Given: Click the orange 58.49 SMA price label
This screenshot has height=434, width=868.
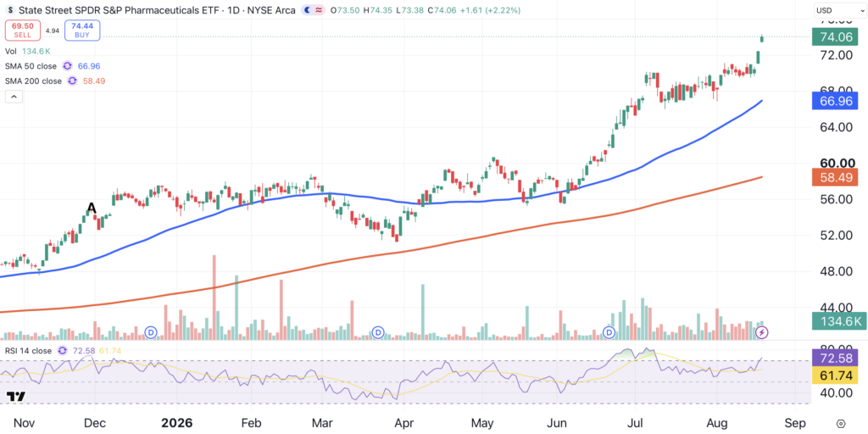Looking at the screenshot, I should tap(834, 177).
